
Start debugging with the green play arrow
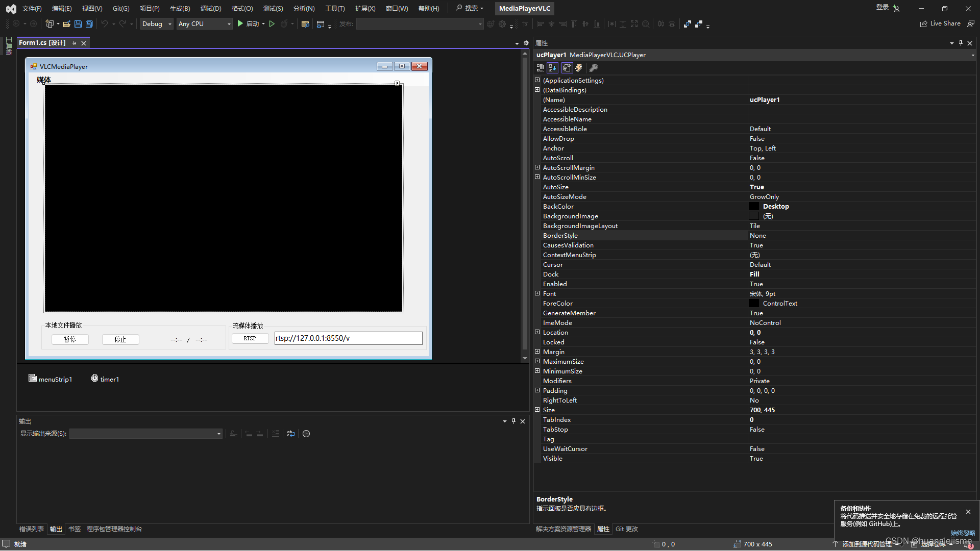[x=240, y=23]
